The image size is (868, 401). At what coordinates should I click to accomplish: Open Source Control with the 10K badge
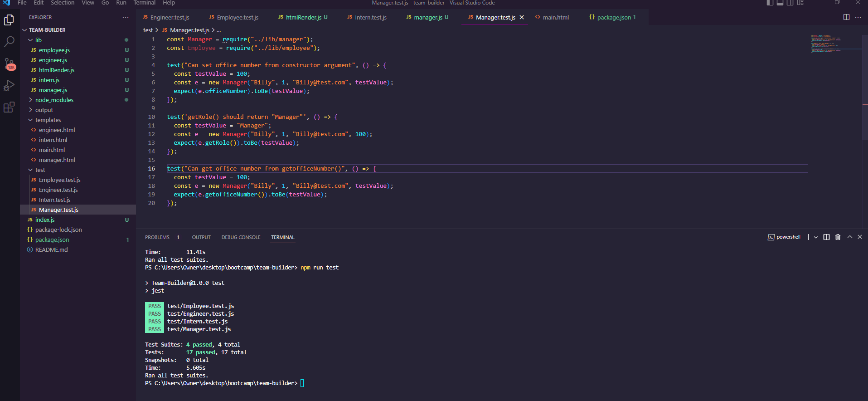coord(9,64)
